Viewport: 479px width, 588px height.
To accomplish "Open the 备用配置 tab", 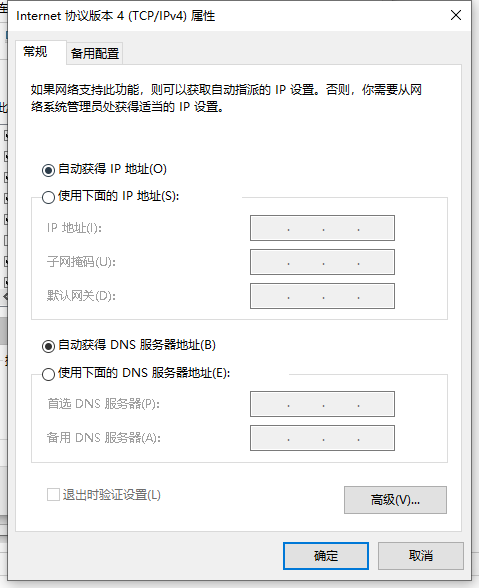I will click(95, 54).
